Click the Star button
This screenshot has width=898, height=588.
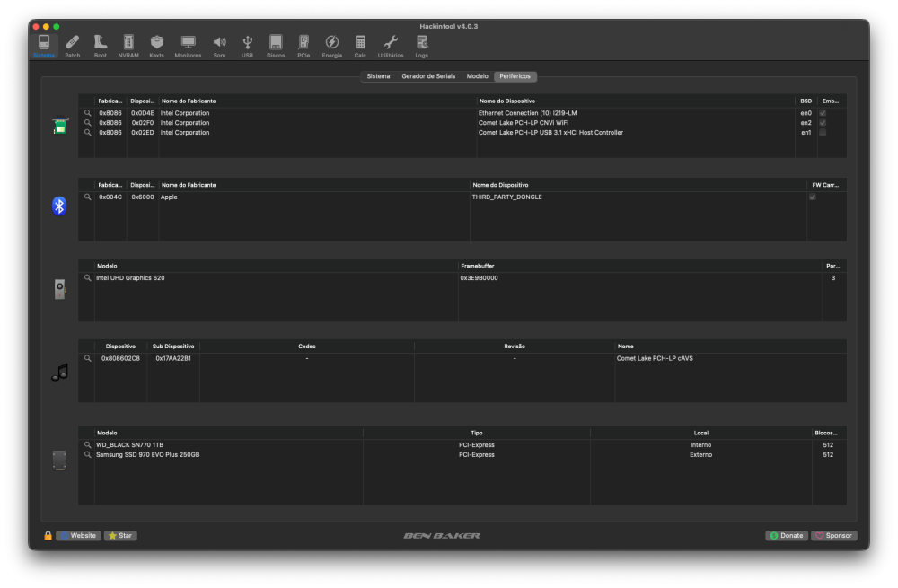[x=120, y=535]
